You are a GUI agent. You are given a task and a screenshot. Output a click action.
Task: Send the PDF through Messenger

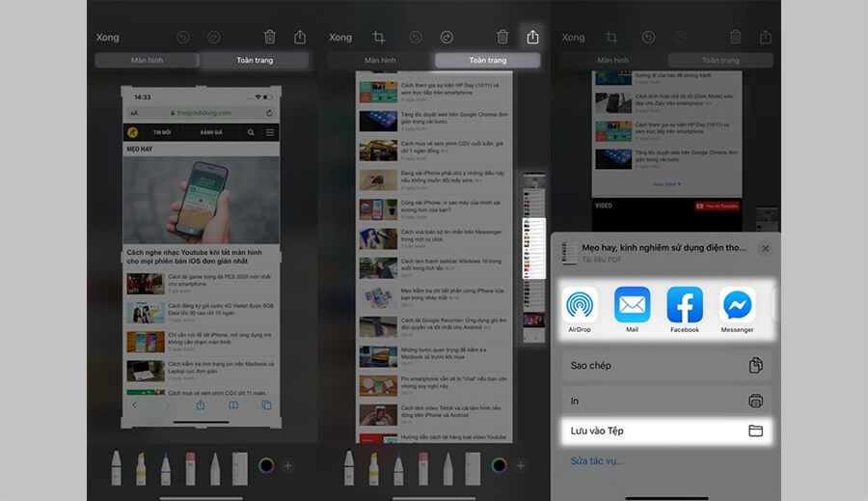point(738,309)
